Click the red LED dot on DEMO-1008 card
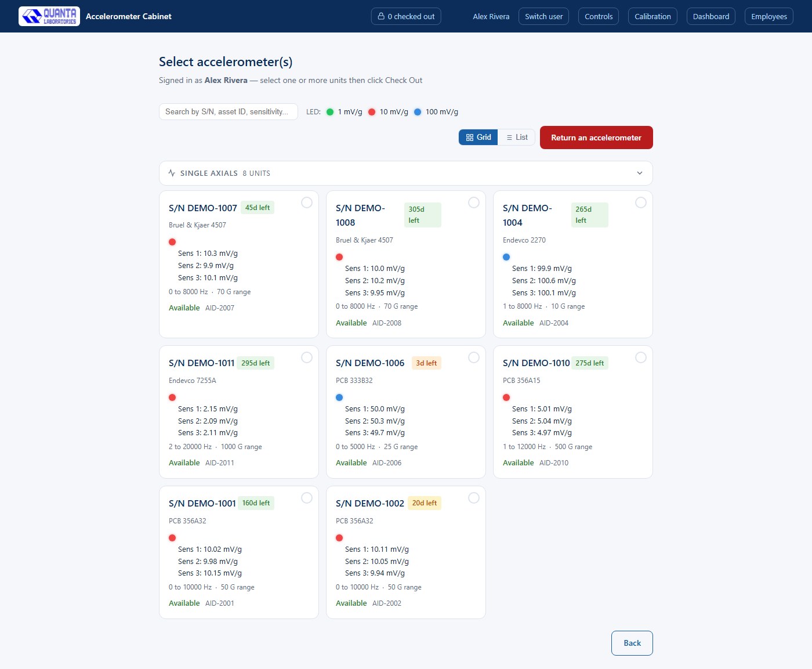 click(x=339, y=257)
